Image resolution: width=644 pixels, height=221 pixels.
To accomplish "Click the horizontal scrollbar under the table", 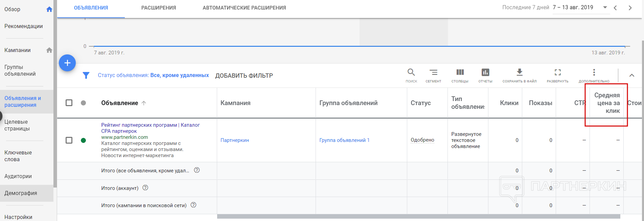I will 418,217.
